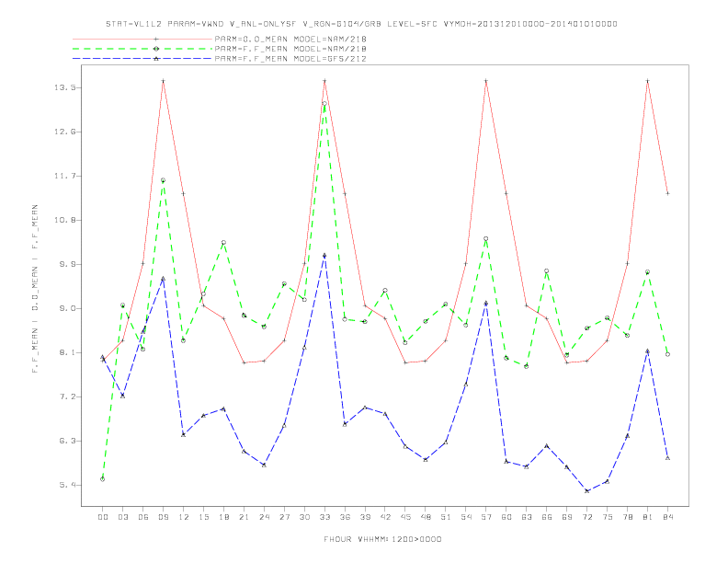Click x-axis tick label 54
This screenshot has height=563, width=728.
pos(466,517)
